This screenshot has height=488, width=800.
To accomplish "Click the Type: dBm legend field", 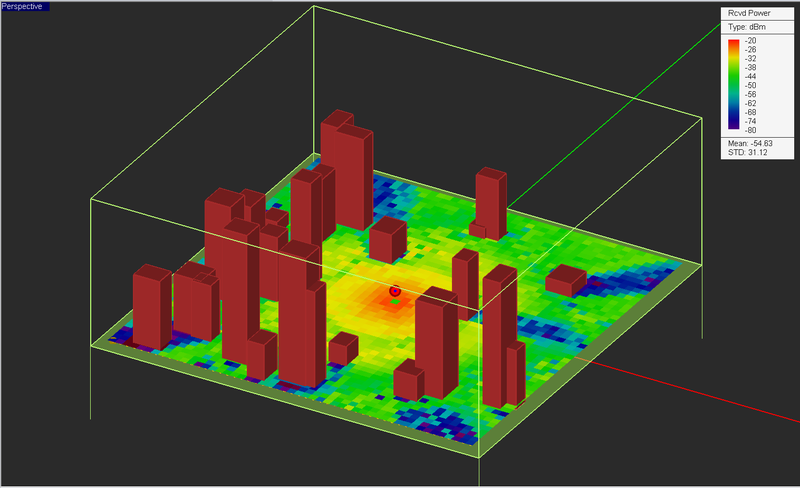I will click(747, 27).
